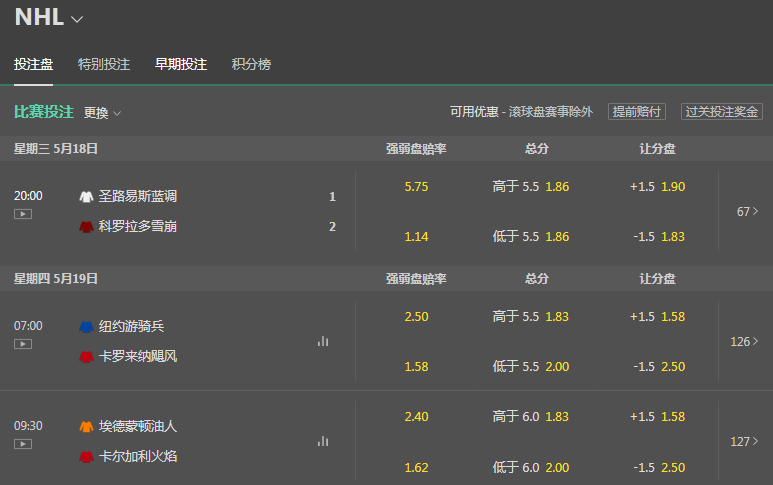
Task: Click the 纽约游骑兵 blue jersey icon
Action: click(86, 327)
